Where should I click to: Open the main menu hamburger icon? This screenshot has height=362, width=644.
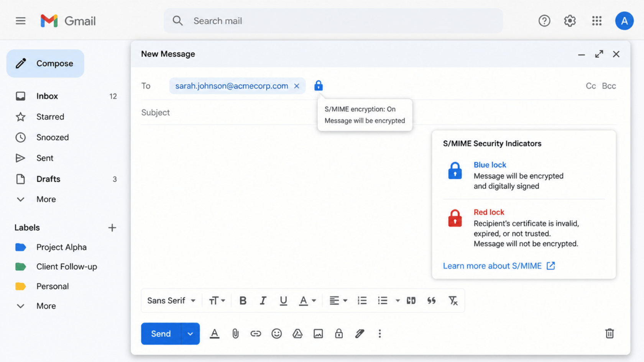(x=20, y=21)
